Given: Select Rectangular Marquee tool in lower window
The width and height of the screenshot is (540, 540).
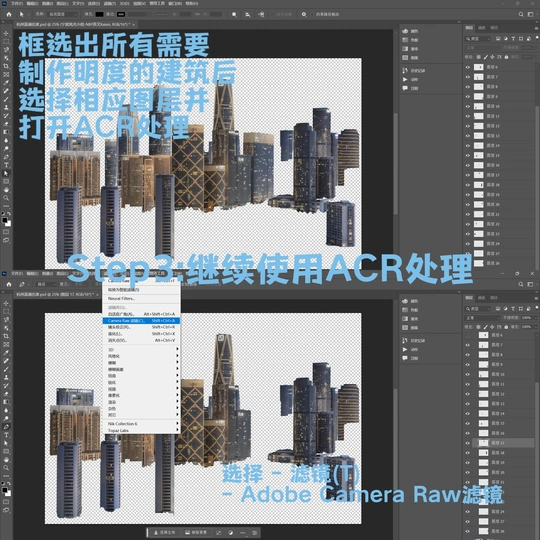Looking at the screenshot, I should [x=6, y=312].
